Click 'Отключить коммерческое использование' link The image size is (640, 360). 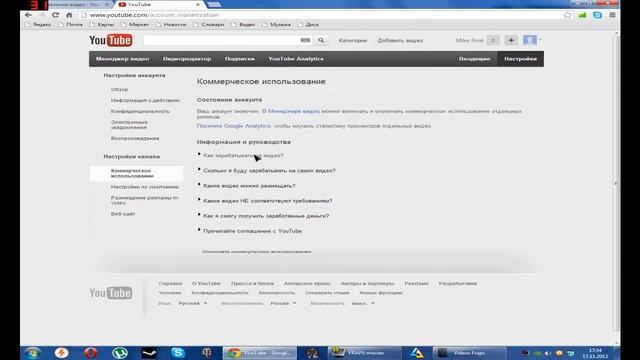[x=256, y=252]
